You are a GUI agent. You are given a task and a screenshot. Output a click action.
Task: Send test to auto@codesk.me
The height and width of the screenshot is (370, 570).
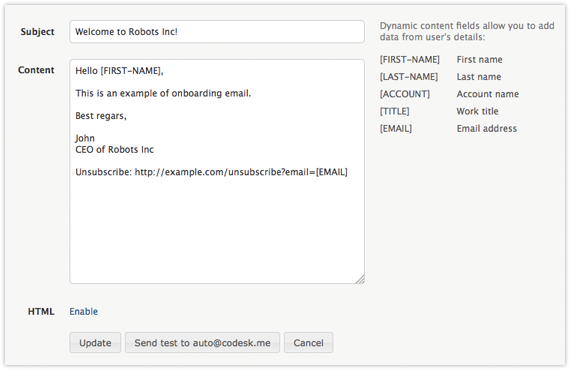click(202, 342)
